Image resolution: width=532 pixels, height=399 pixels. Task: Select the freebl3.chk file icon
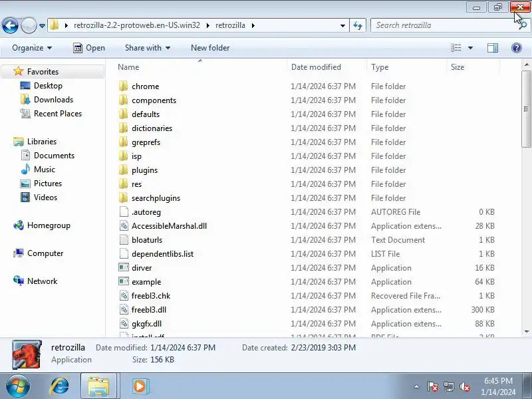click(x=124, y=295)
